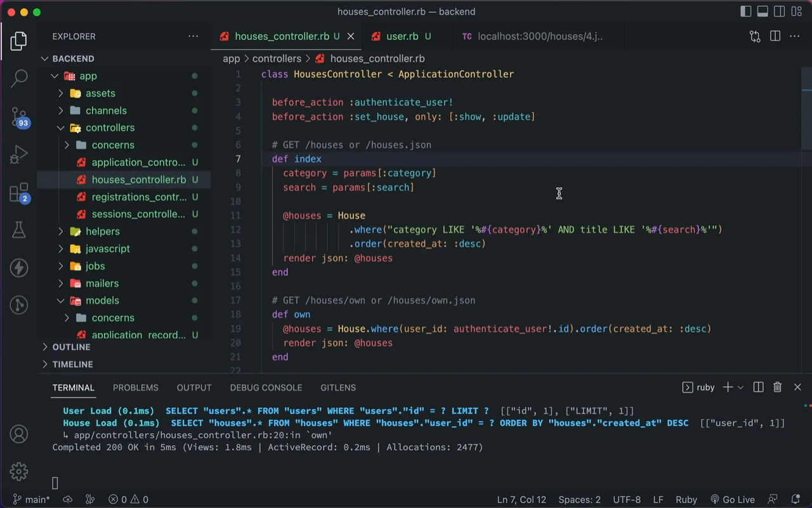The width and height of the screenshot is (812, 508).
Task: Select the OUTPUT panel tab
Action: tap(194, 387)
